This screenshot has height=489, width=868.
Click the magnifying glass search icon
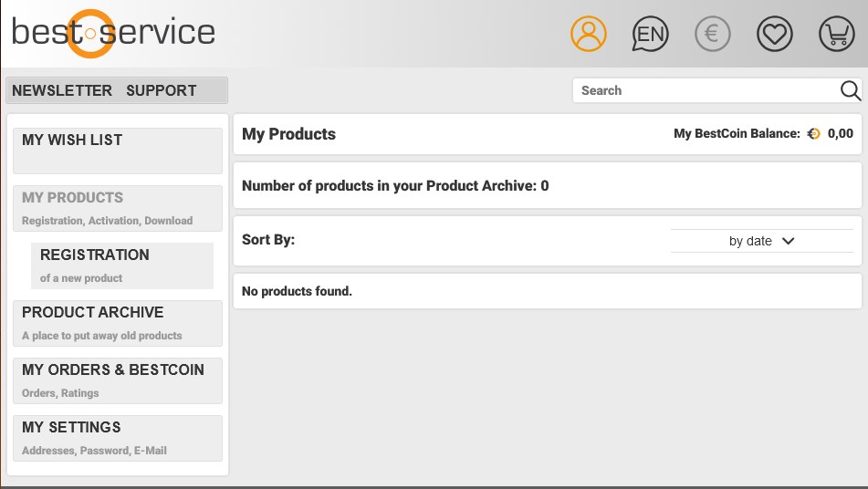click(x=850, y=90)
